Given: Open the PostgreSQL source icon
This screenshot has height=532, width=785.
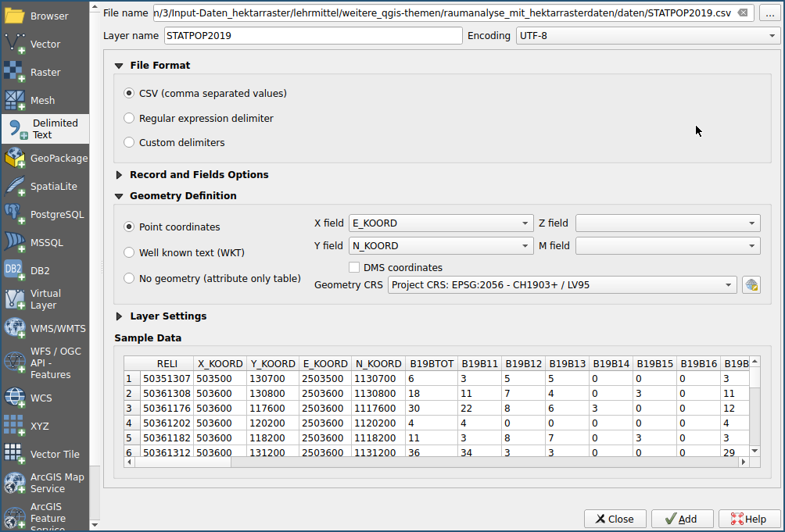Looking at the screenshot, I should 16,215.
